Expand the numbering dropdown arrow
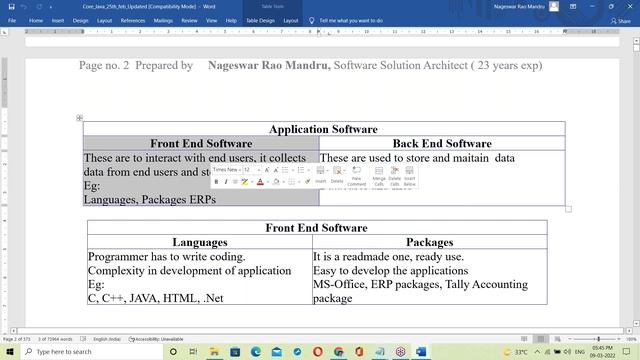 [x=309, y=170]
